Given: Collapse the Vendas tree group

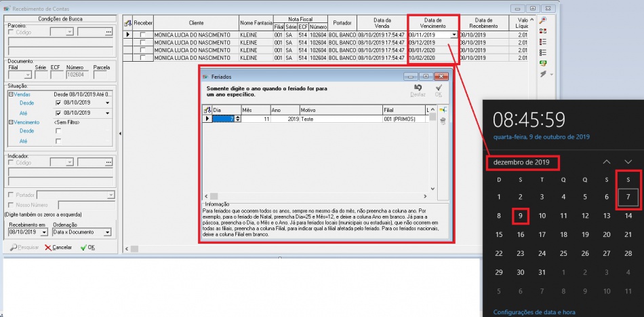Looking at the screenshot, I should coord(11,94).
